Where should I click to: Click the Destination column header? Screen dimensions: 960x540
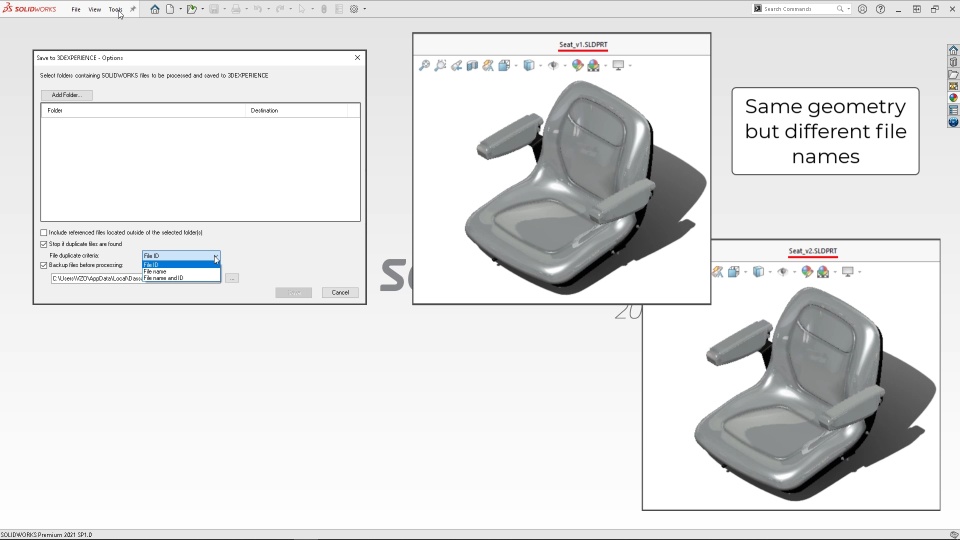[x=296, y=110]
